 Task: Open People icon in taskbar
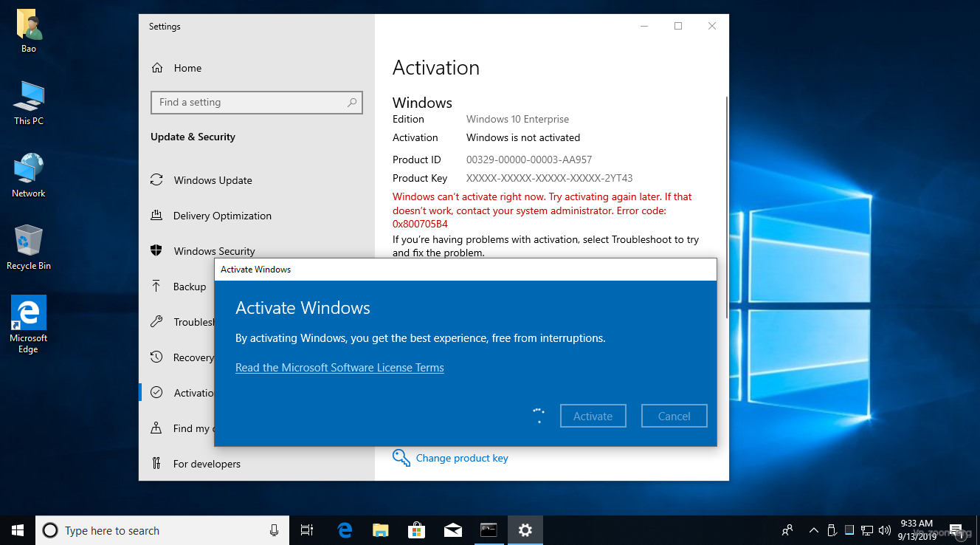(x=787, y=530)
